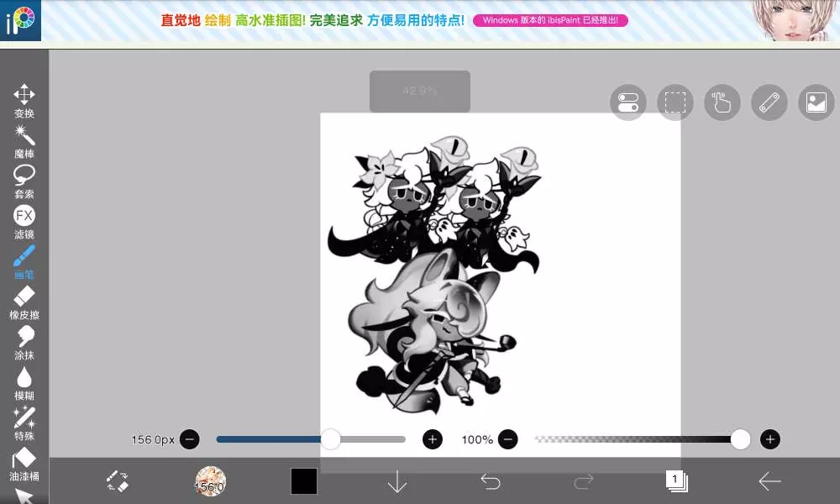Image resolution: width=840 pixels, height=504 pixels.
Task: Click the Windows ibisPaint pink banner button
Action: (550, 20)
